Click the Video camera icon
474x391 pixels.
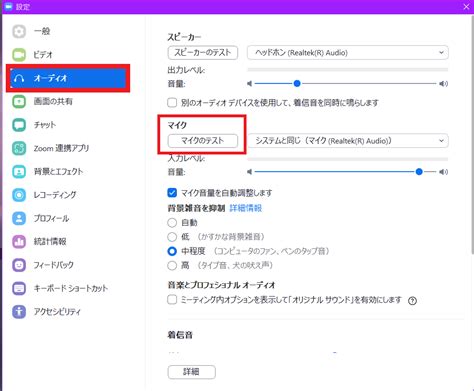19,55
